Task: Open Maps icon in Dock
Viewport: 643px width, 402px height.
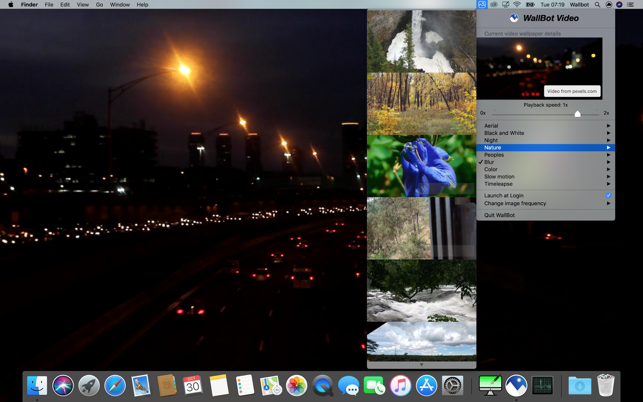Action: (271, 386)
